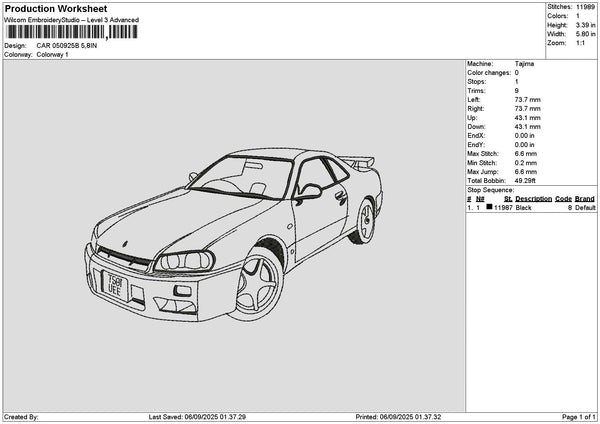600x424 pixels.
Task: Select the Stitches count value 11989
Action: [586, 6]
